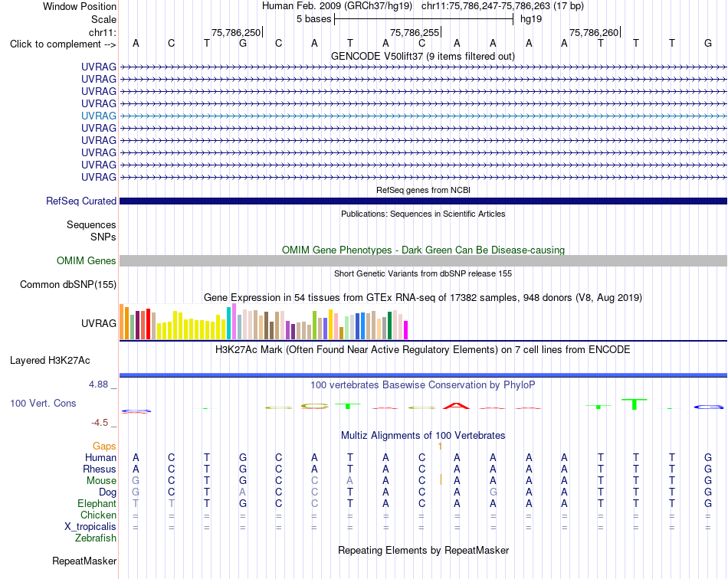Image resolution: width=728 pixels, height=579 pixels.
Task: Click the X_tropicalis species label
Action: [90, 527]
